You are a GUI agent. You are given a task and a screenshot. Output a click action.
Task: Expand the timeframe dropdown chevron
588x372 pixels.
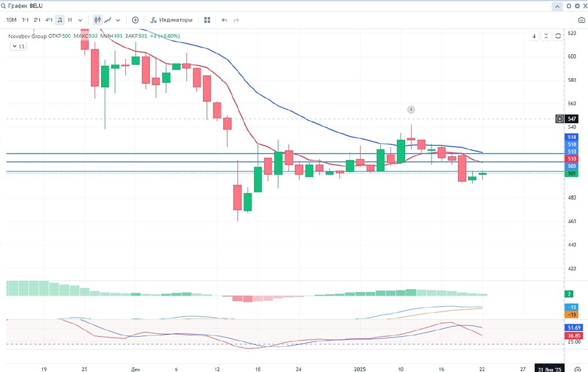79,19
